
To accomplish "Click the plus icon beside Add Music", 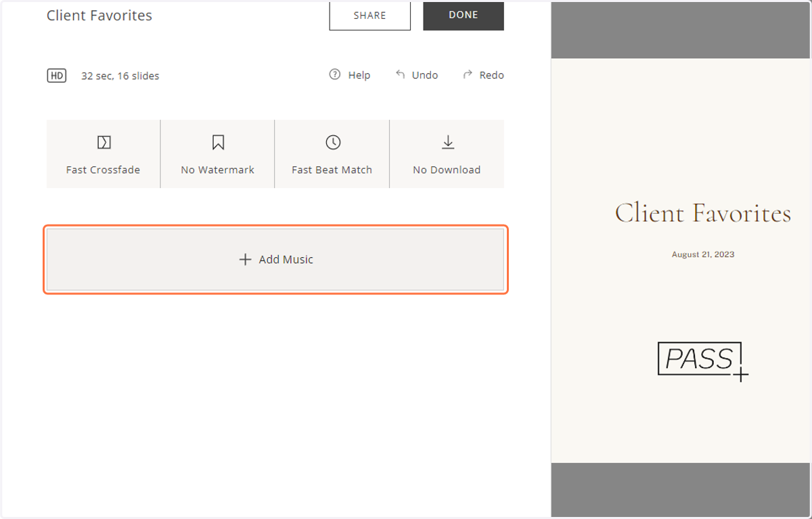I will 245,259.
